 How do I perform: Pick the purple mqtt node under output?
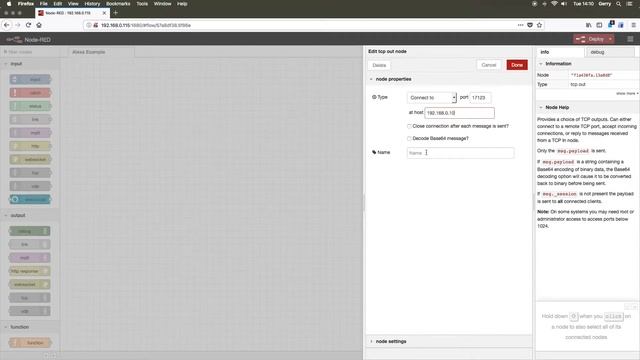29,258
